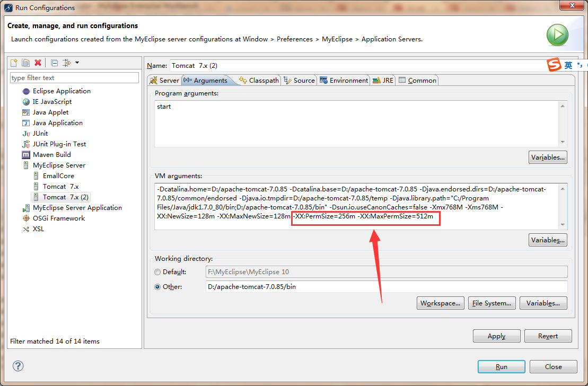Select the Default working directory option
This screenshot has width=588, height=386.
coord(157,271)
